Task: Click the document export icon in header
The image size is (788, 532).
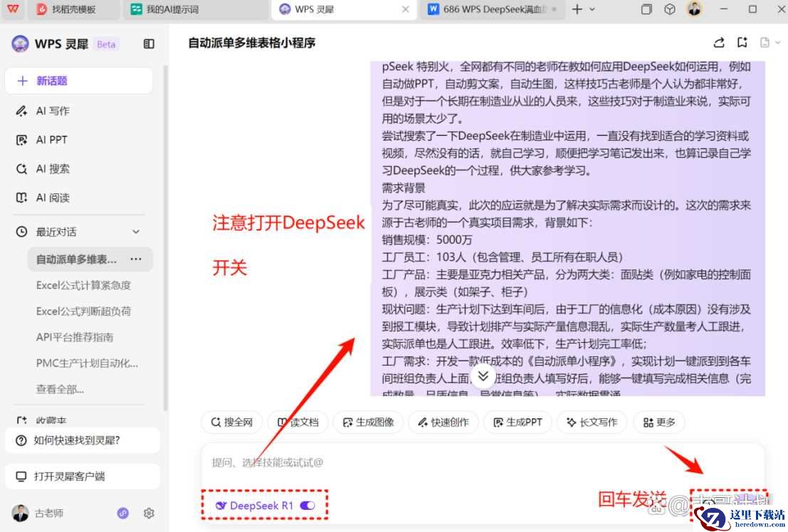Action: (765, 43)
